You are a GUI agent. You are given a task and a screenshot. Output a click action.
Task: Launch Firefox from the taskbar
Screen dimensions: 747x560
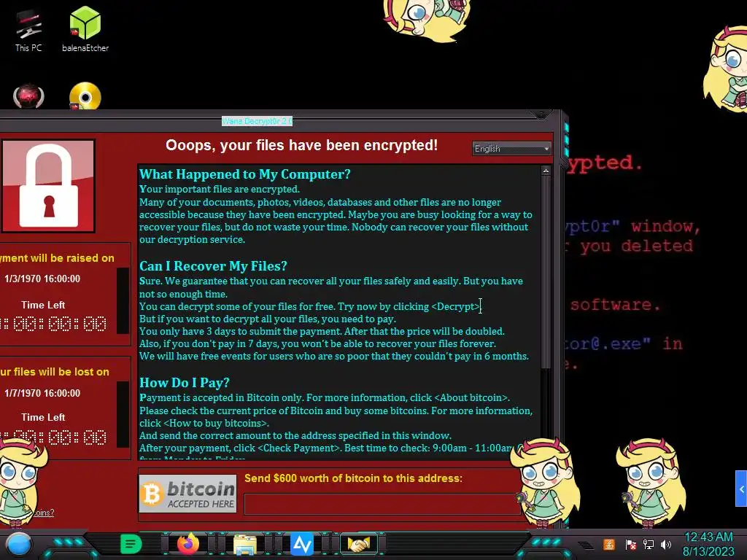(188, 544)
